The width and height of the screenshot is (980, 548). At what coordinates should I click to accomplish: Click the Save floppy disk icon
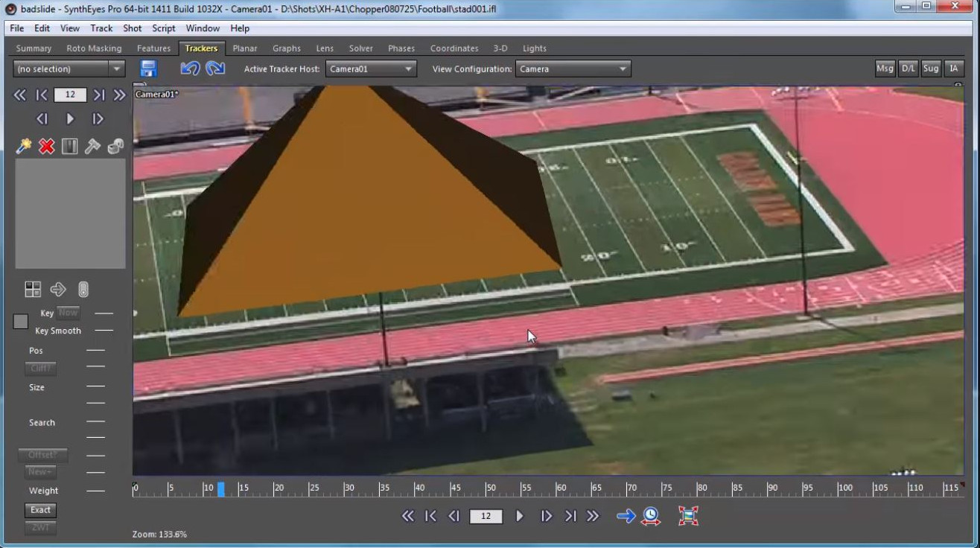148,68
